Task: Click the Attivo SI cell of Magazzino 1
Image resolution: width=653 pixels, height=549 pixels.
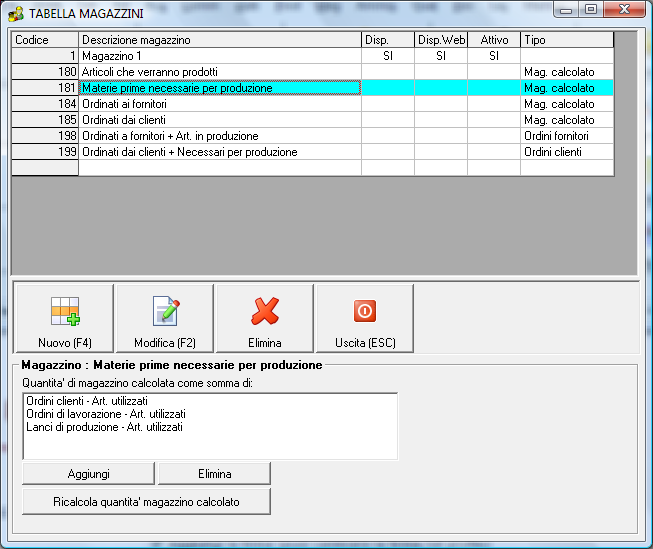Action: (494, 56)
